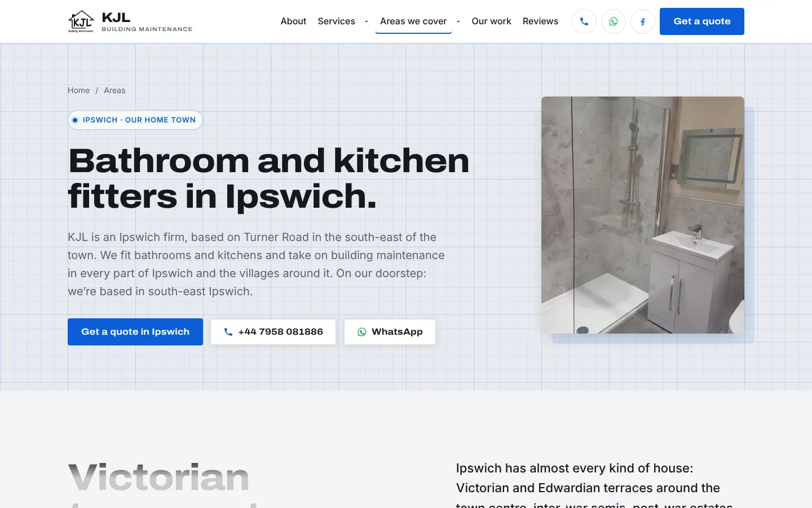This screenshot has height=508, width=812.
Task: Click the 'Bathroom and kitchen fitters in Ipswich.' heading
Action: tap(268, 178)
